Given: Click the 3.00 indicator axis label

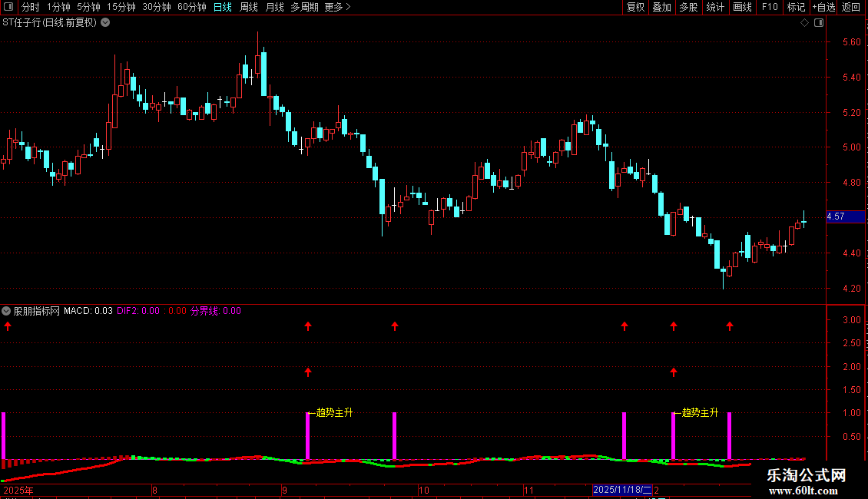Looking at the screenshot, I should click(x=851, y=320).
